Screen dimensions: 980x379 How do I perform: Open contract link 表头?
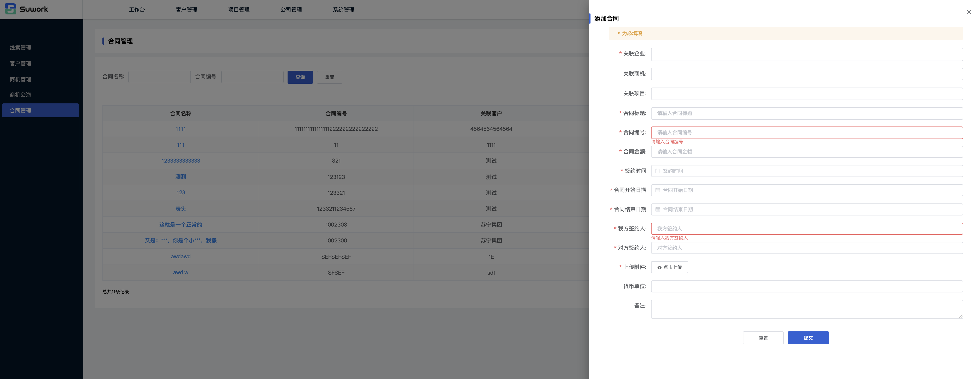pos(181,209)
